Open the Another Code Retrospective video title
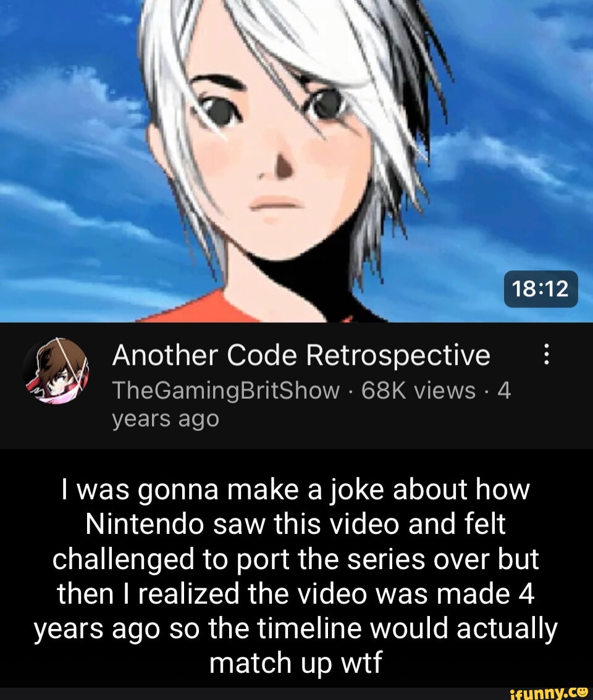The width and height of the screenshot is (593, 700). coord(301,356)
